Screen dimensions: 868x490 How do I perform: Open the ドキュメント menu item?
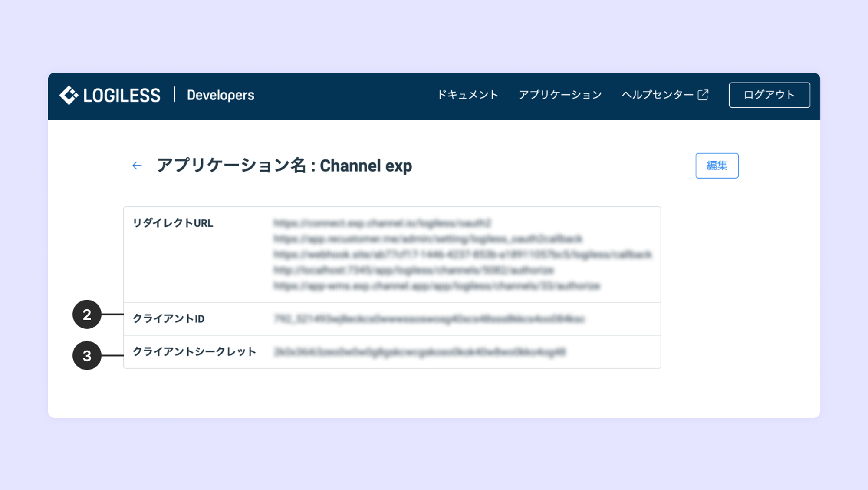click(x=467, y=95)
